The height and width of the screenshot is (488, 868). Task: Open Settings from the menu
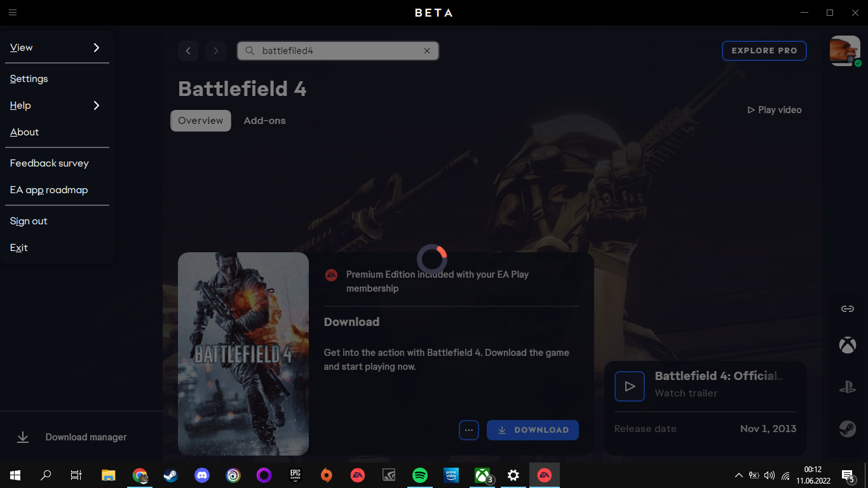pyautogui.click(x=57, y=79)
